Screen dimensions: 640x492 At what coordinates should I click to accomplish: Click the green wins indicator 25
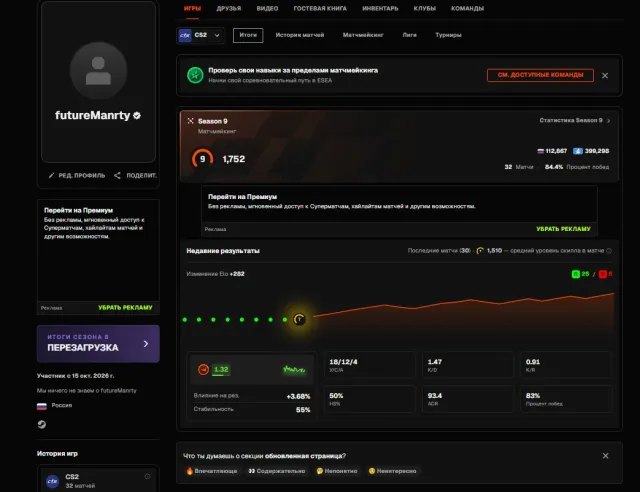tap(580, 274)
